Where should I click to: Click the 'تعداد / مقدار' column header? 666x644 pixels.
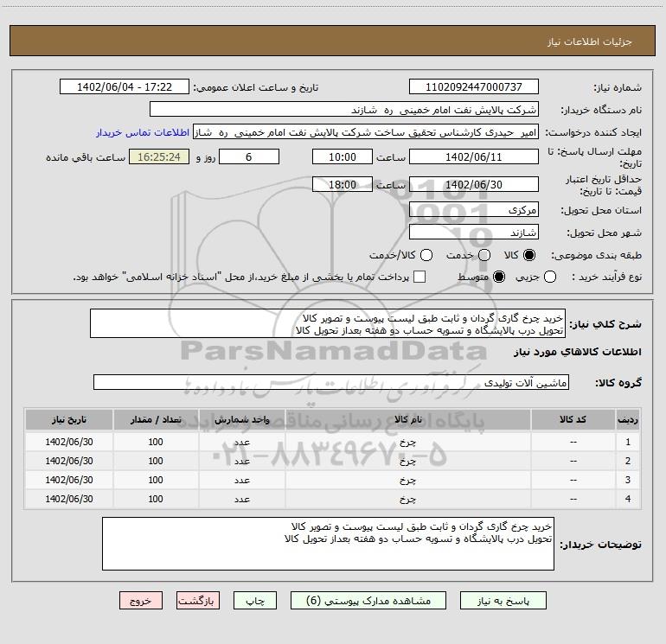point(156,419)
